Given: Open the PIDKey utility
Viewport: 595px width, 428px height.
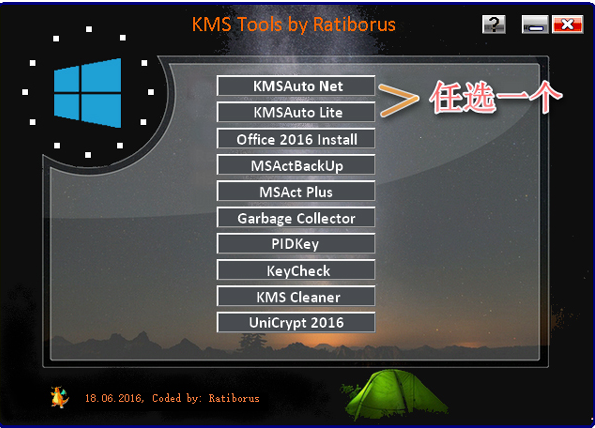Looking at the screenshot, I should (x=296, y=244).
